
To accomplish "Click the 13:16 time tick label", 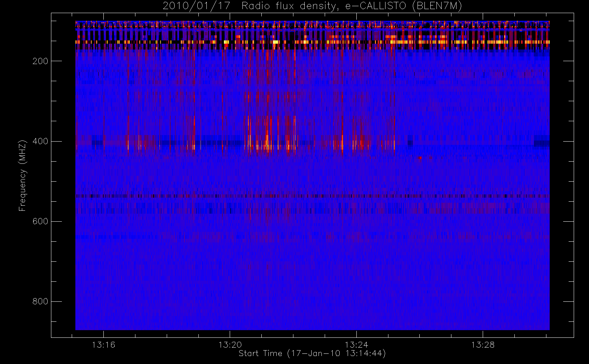I will click(x=103, y=345).
